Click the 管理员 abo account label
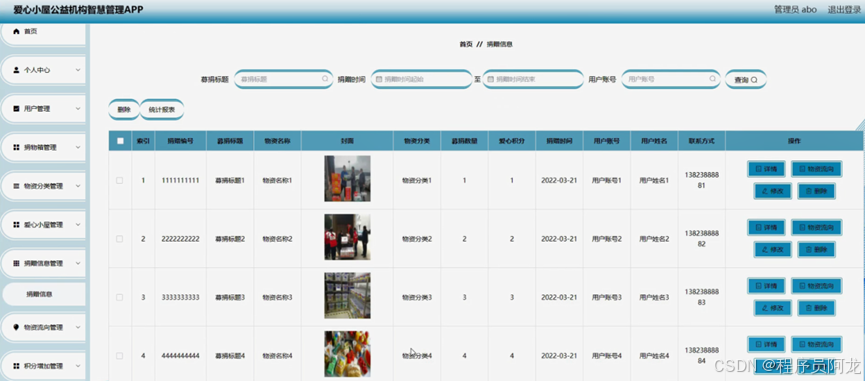This screenshot has height=381, width=865. pyautogui.click(x=795, y=9)
